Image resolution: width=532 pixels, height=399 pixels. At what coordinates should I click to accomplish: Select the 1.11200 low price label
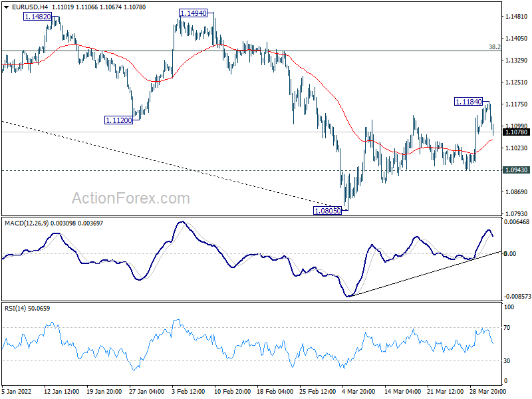click(119, 120)
